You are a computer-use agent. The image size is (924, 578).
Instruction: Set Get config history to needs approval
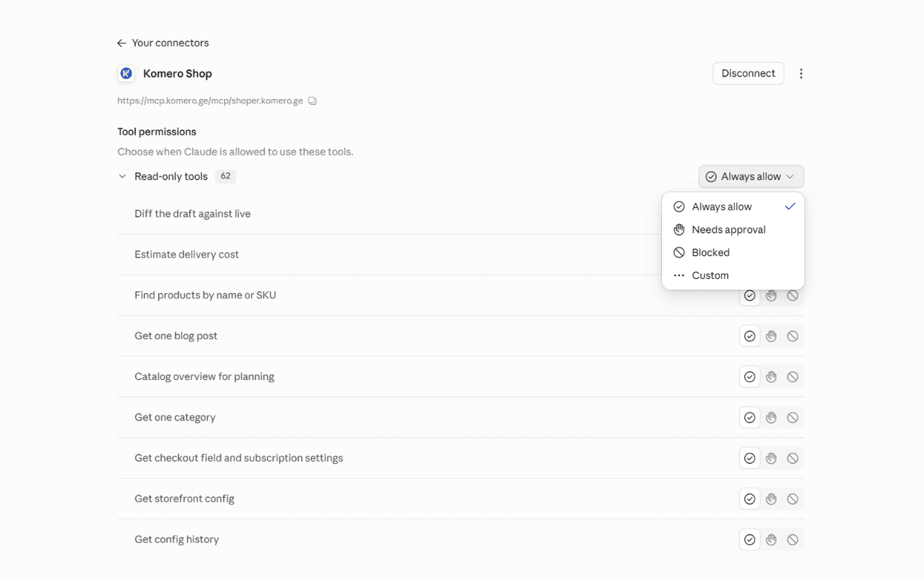click(771, 539)
